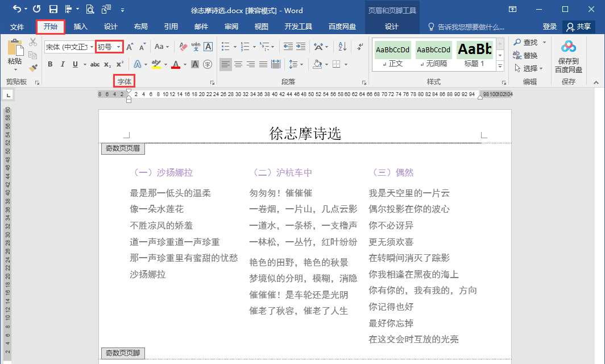605x364 pixels.
Task: Justify paragraph text
Action: (263, 64)
